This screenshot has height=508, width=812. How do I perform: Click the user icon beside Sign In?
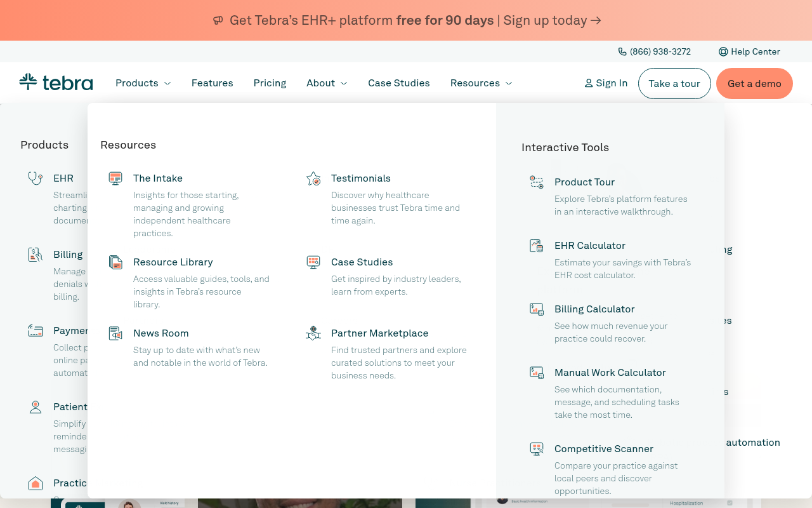589,83
